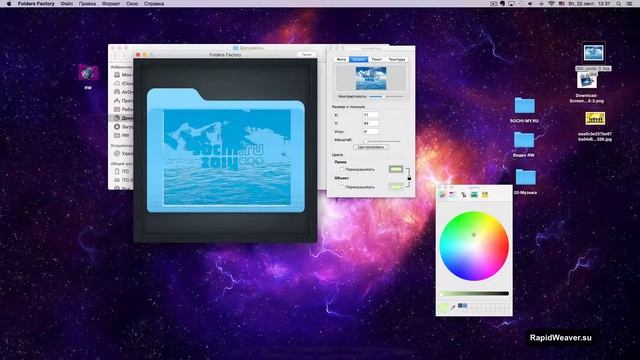This screenshot has width=640, height=360.
Task: Open the Окно menu
Action: (132, 3)
